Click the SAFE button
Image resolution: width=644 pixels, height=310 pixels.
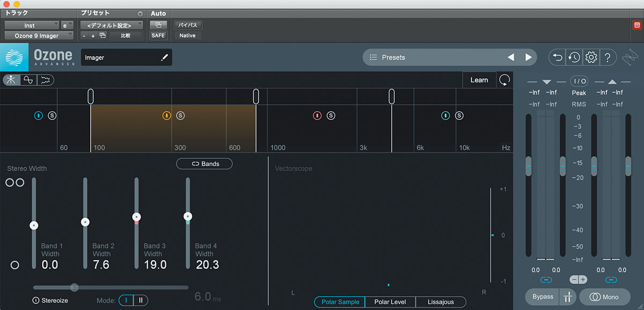point(158,35)
